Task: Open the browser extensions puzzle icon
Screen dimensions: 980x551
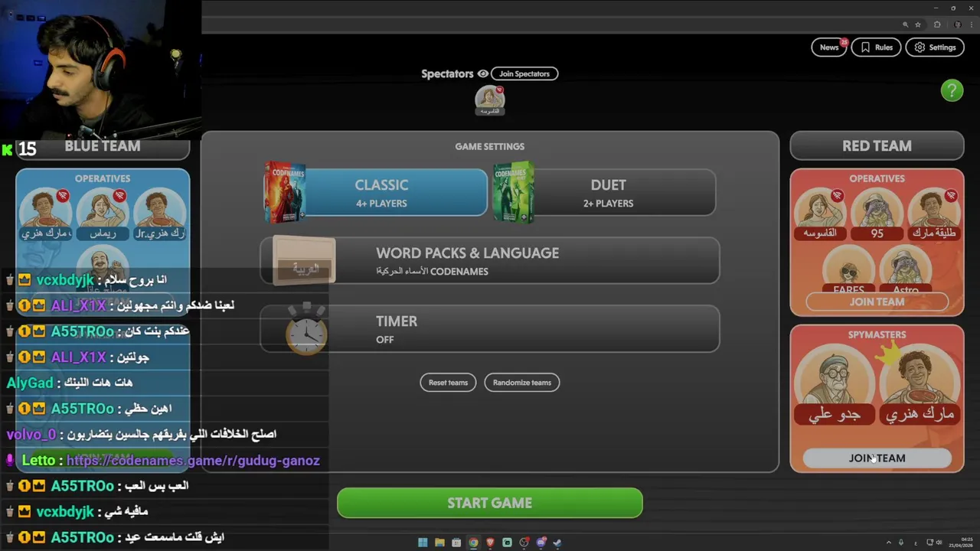Action: [937, 24]
